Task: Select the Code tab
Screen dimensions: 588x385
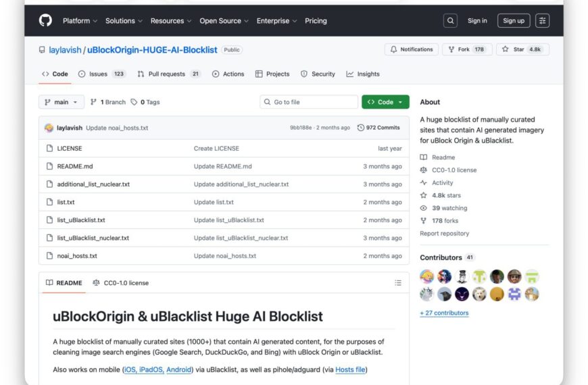Action: coord(55,74)
